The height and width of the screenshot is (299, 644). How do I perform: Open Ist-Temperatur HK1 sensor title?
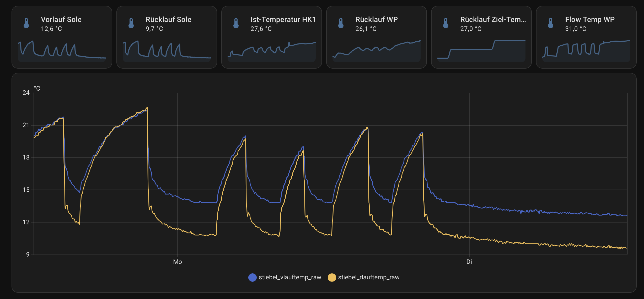tap(283, 19)
